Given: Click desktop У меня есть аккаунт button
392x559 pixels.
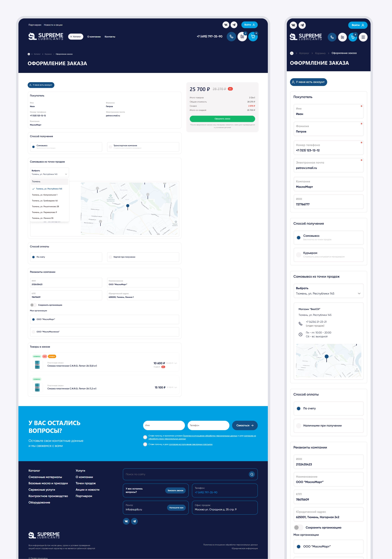Looking at the screenshot, I should [41, 85].
